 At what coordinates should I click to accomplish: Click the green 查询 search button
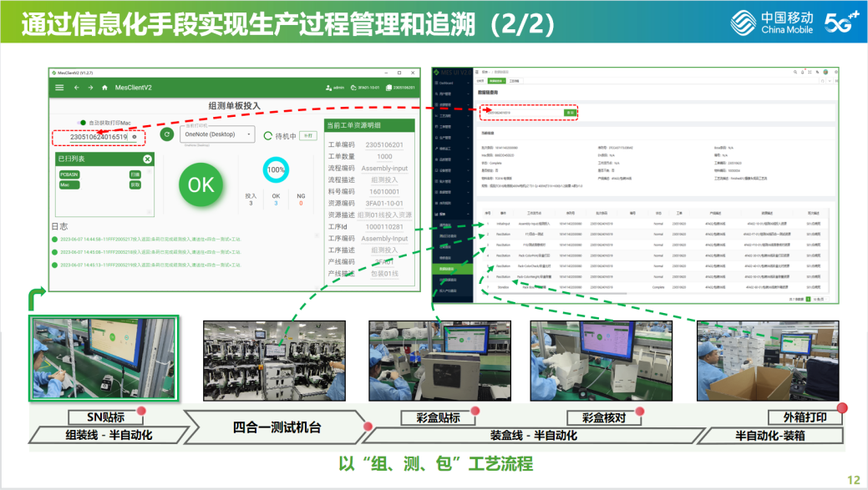[x=571, y=112]
